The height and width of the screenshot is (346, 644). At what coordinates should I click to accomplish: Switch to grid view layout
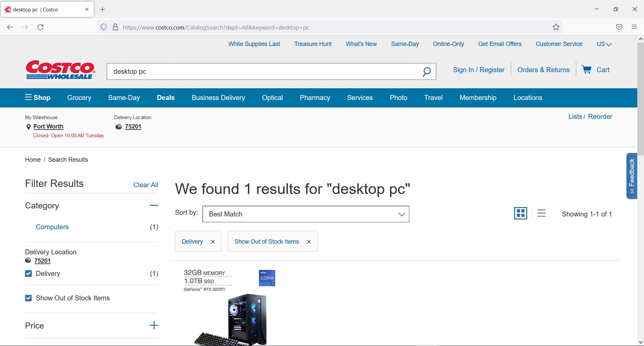point(520,213)
